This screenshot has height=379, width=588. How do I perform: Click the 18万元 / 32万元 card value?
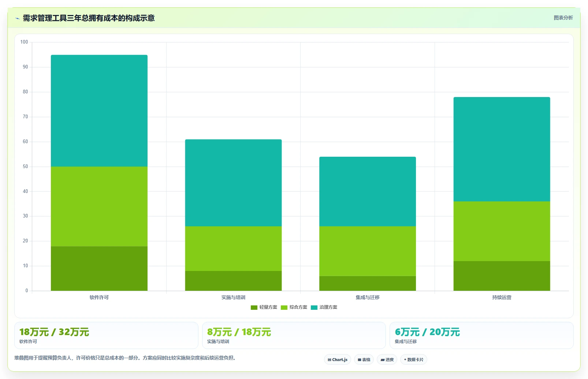pos(54,332)
